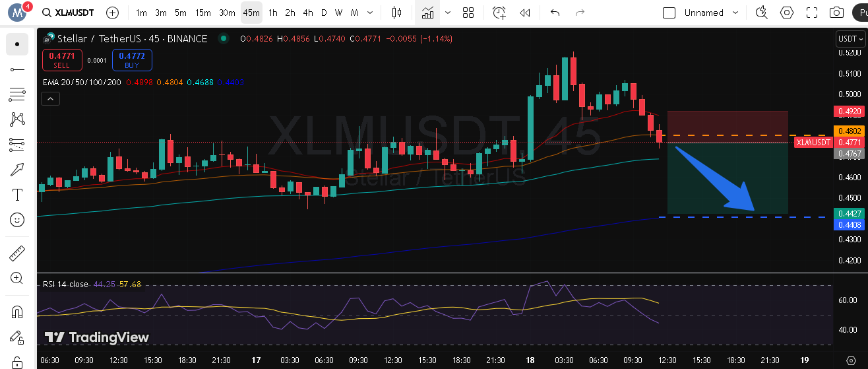Undo last chart action
Screen dimensions: 868x369
coord(555,13)
